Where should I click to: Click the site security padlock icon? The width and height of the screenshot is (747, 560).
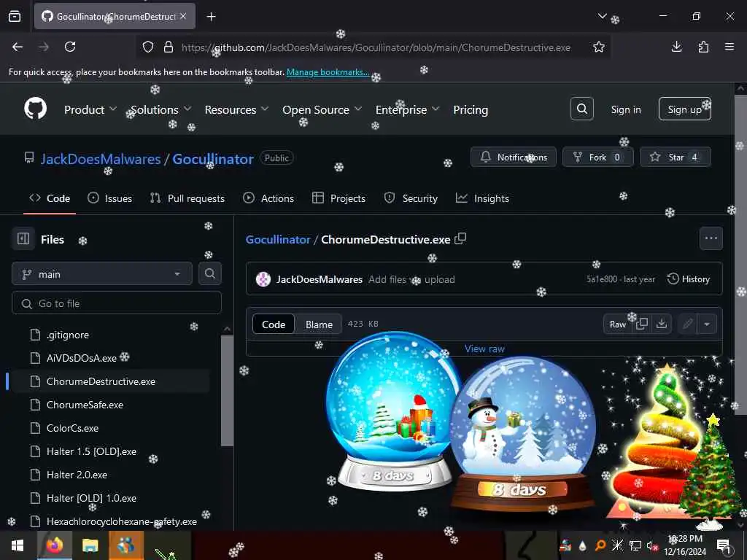[x=169, y=47]
